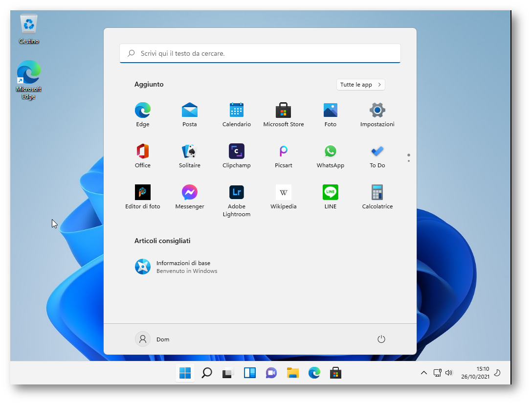Launch the Calendario app
Screen dimensions: 532x405
point(237,115)
